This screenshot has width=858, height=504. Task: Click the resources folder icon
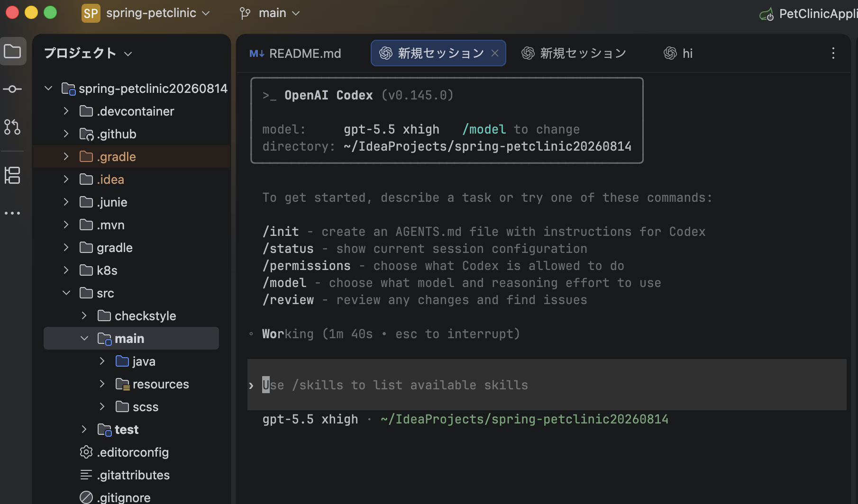pos(123,384)
